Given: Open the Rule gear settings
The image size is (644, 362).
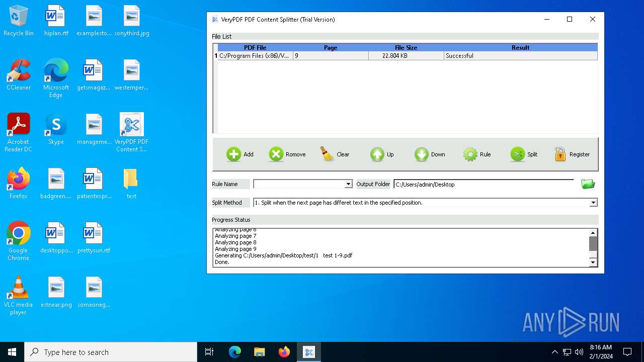Looking at the screenshot, I should (x=477, y=154).
